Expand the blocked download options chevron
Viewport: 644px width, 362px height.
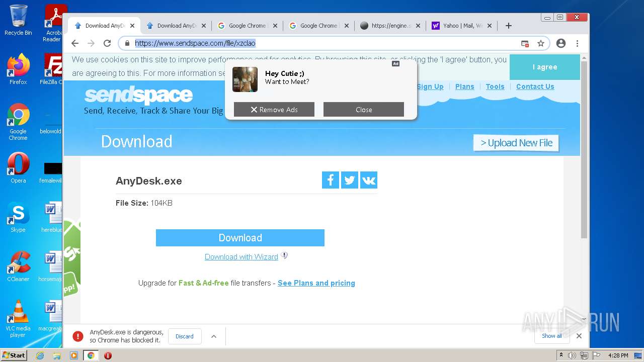pos(214,336)
